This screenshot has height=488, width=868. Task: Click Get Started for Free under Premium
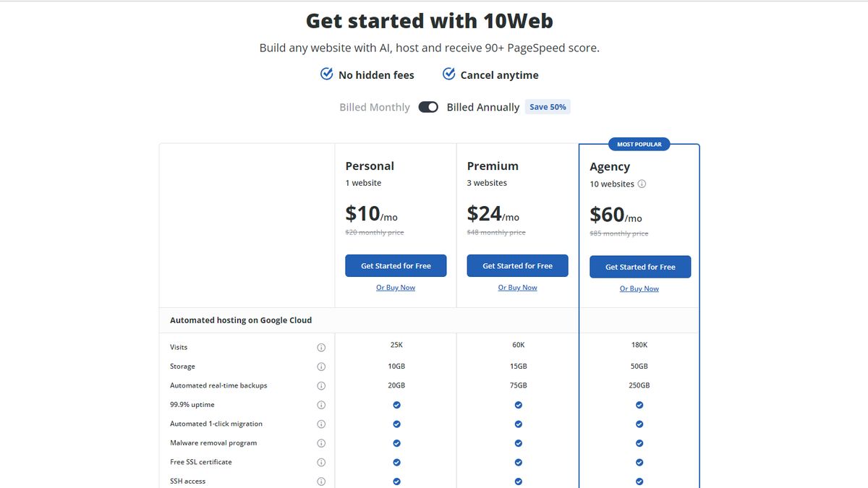[x=517, y=265]
